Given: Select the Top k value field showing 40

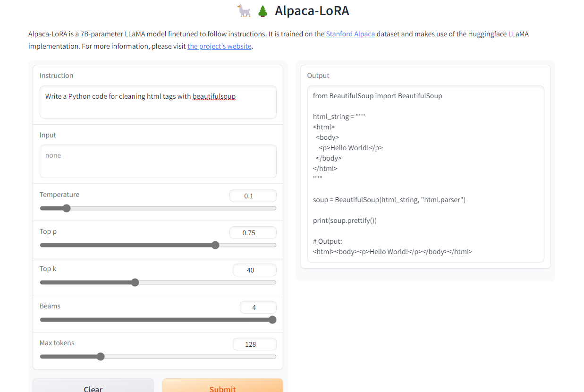Looking at the screenshot, I should 254,270.
